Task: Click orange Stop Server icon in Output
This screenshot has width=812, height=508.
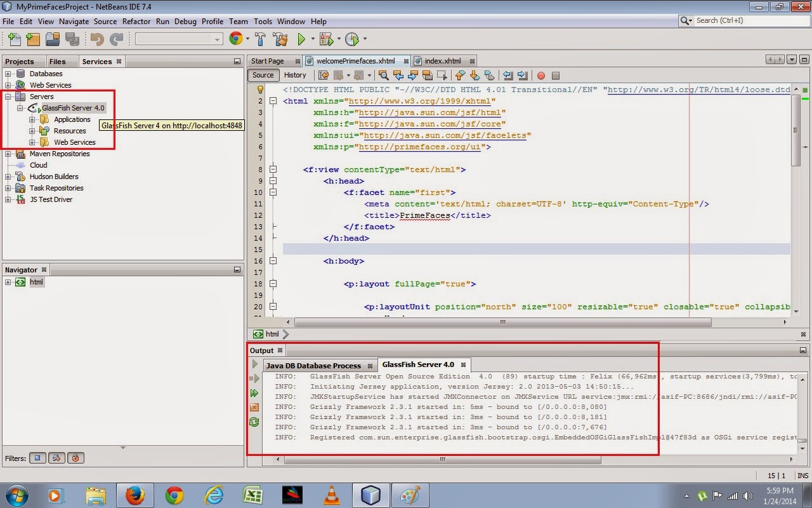Action: [254, 407]
